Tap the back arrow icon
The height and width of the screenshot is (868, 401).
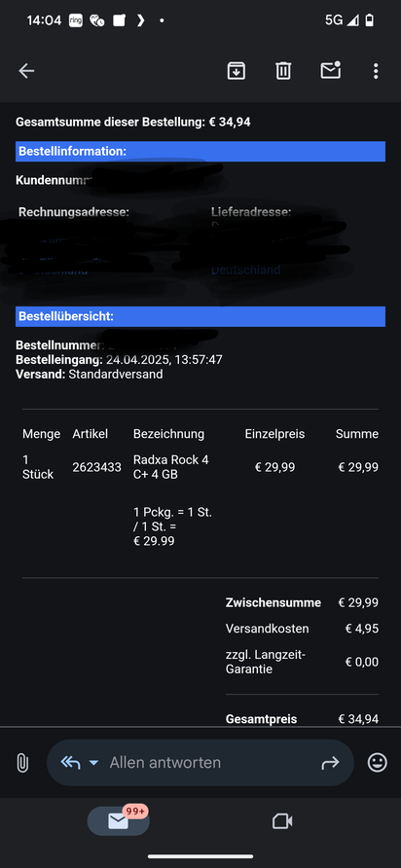click(26, 71)
